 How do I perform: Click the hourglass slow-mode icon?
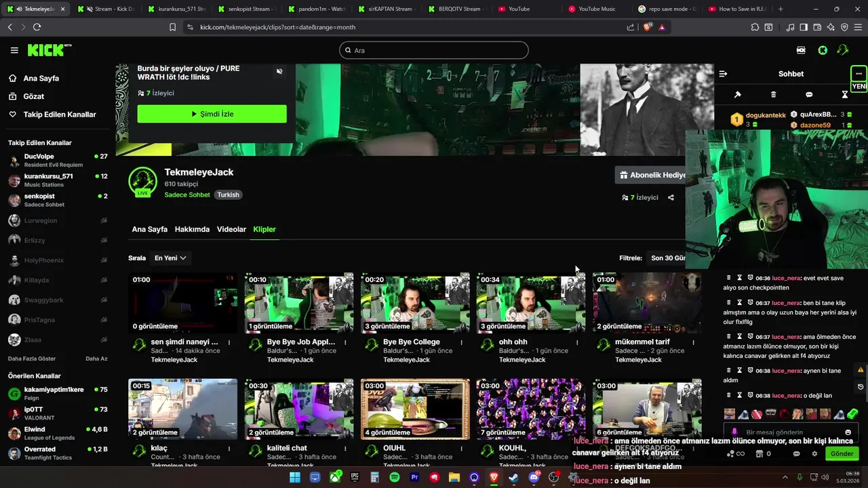click(x=845, y=95)
